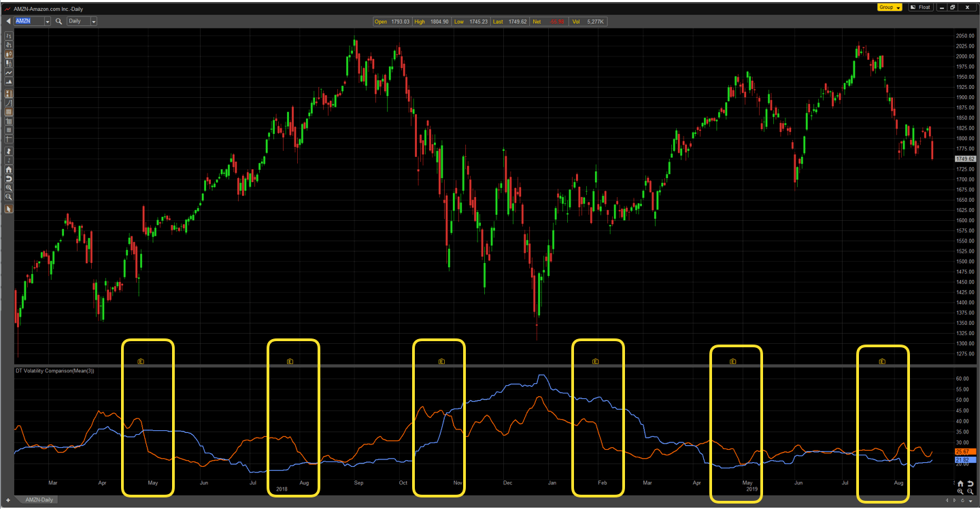Add a new chart tab with plus icon

click(8, 499)
